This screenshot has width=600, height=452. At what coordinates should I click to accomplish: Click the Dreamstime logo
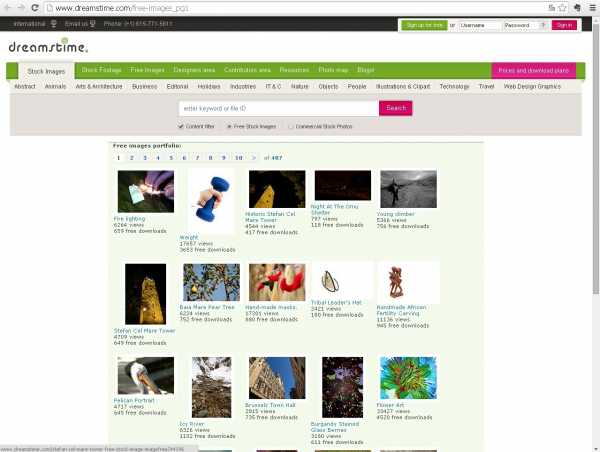pyautogui.click(x=48, y=46)
